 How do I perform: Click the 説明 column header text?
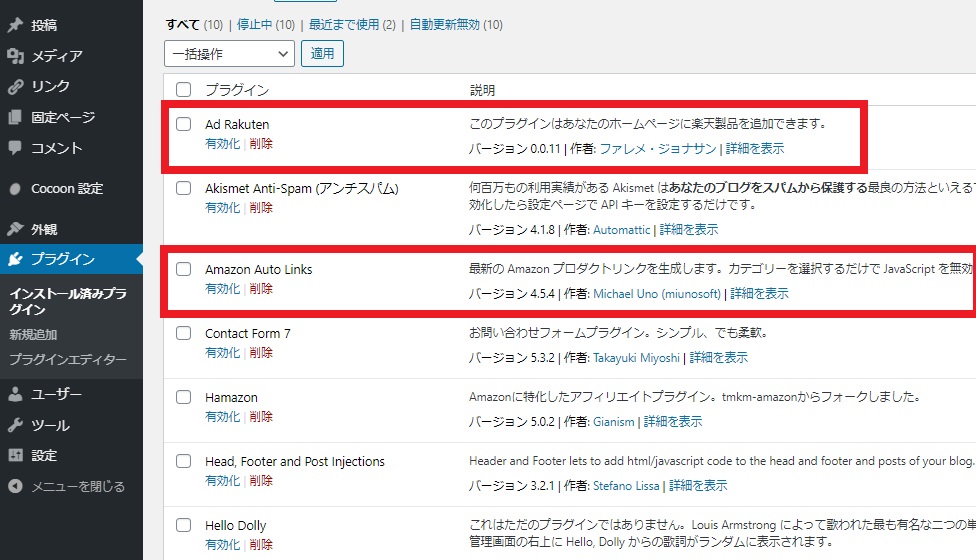pyautogui.click(x=482, y=90)
